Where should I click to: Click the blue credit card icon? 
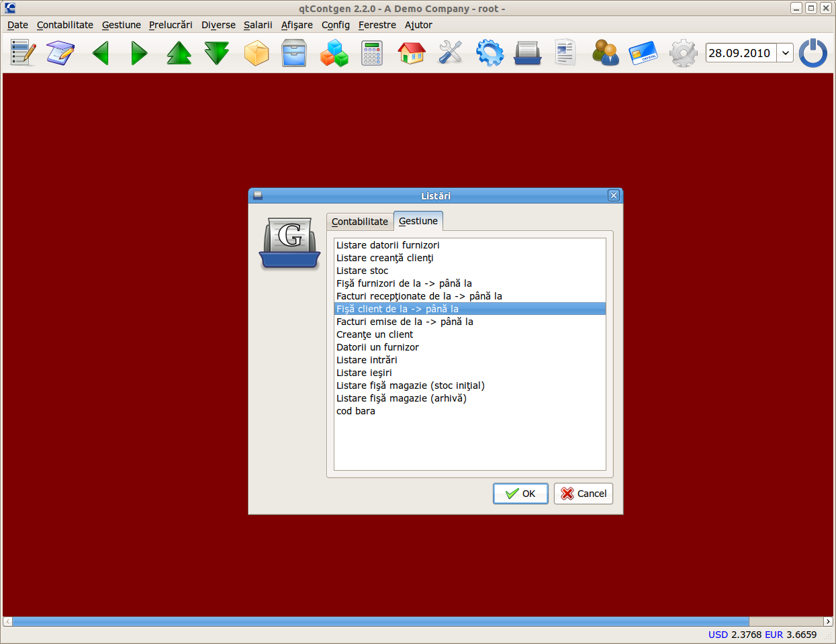tap(643, 52)
